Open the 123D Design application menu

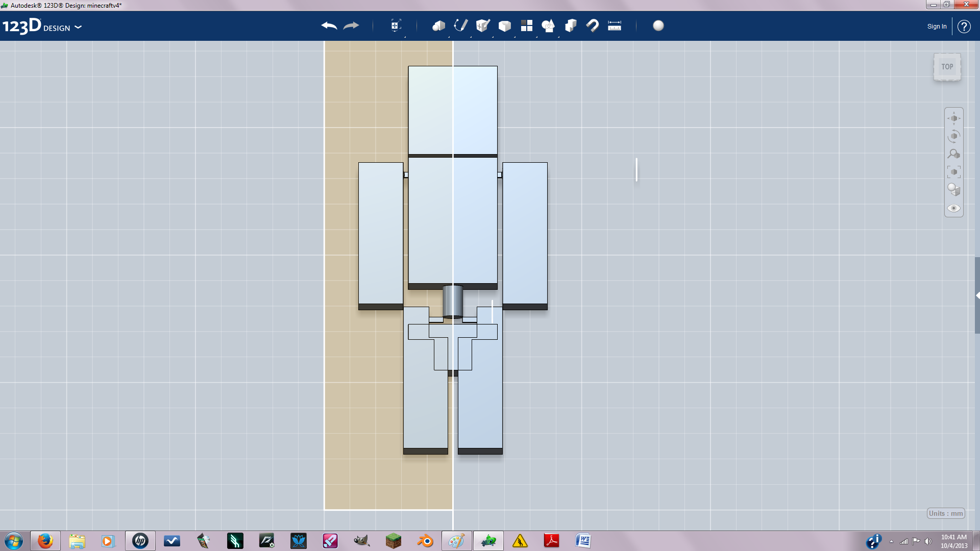[x=42, y=26]
